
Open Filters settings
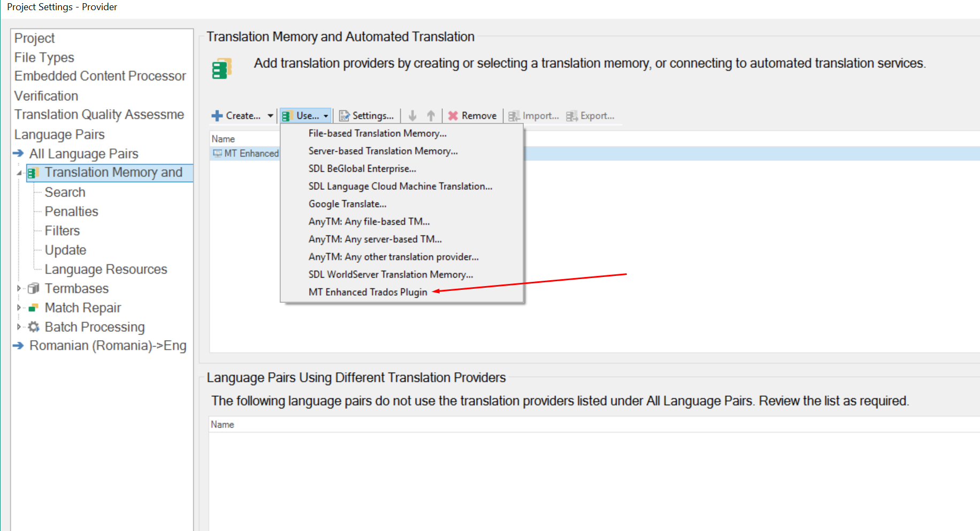62,230
